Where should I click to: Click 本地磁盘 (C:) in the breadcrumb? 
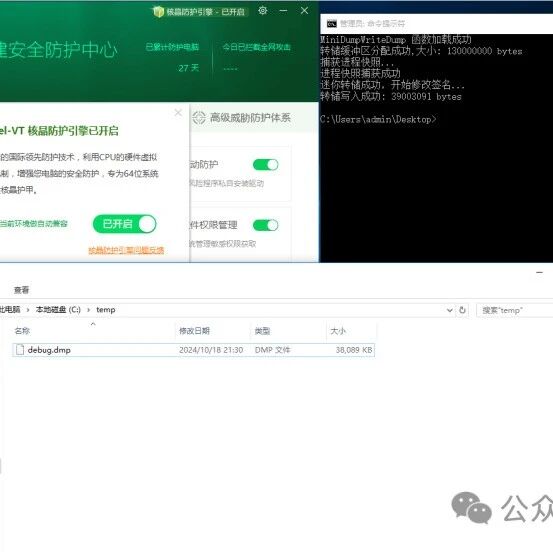point(58,310)
